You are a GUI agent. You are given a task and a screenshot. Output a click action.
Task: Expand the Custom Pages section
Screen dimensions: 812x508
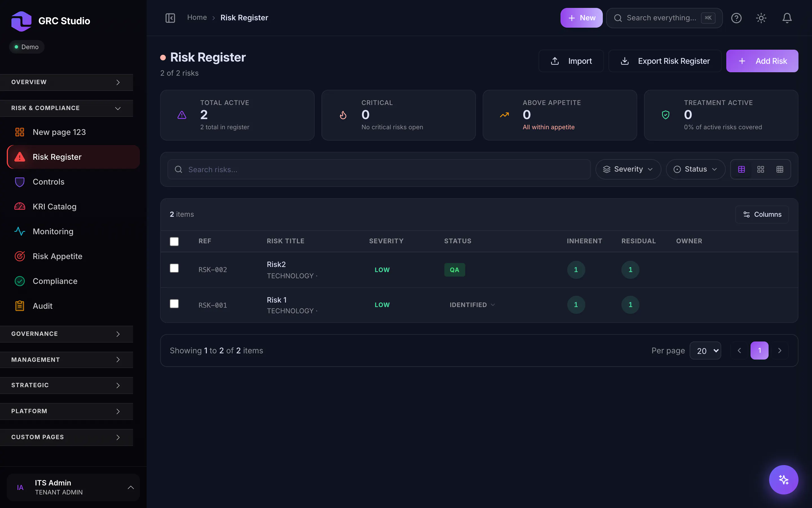67,437
